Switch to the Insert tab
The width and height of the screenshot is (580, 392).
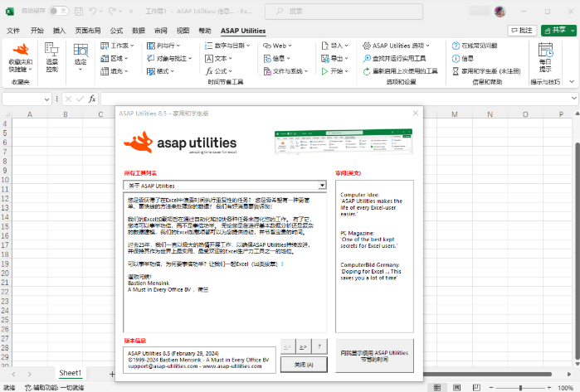pos(59,31)
